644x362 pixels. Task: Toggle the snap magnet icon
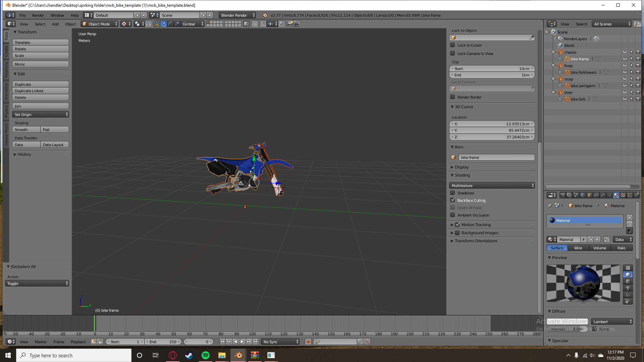263,24
